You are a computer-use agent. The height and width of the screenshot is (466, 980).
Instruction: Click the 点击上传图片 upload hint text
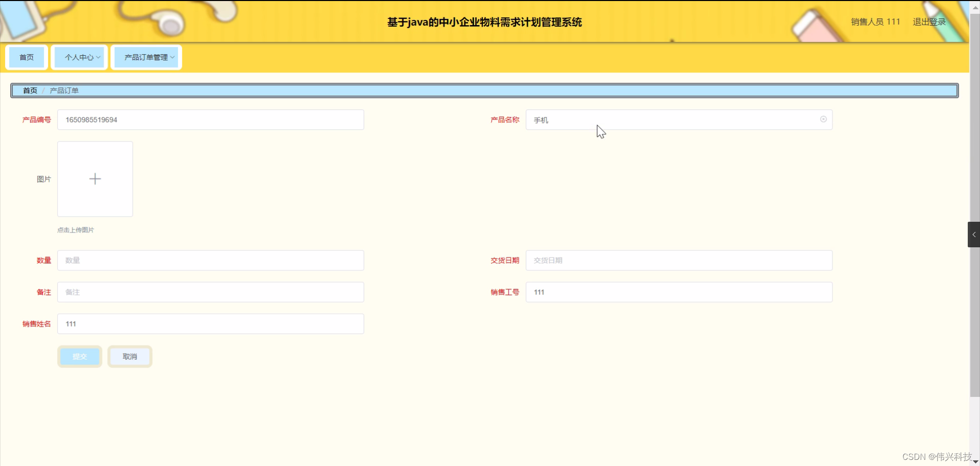pyautogui.click(x=76, y=229)
